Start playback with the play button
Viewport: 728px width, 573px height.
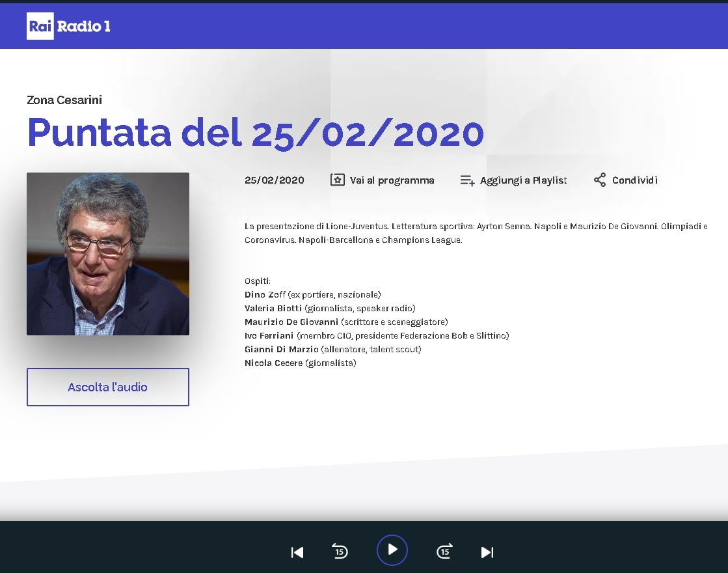[x=392, y=550]
